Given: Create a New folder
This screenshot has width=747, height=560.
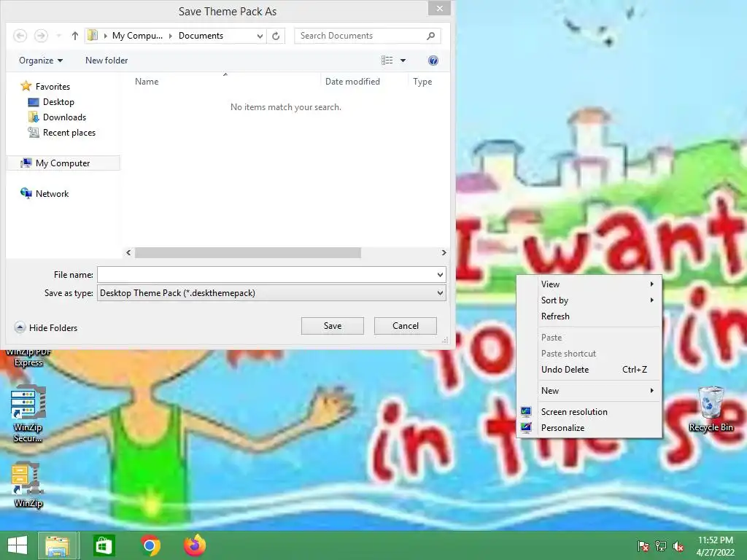Looking at the screenshot, I should click(x=107, y=61).
